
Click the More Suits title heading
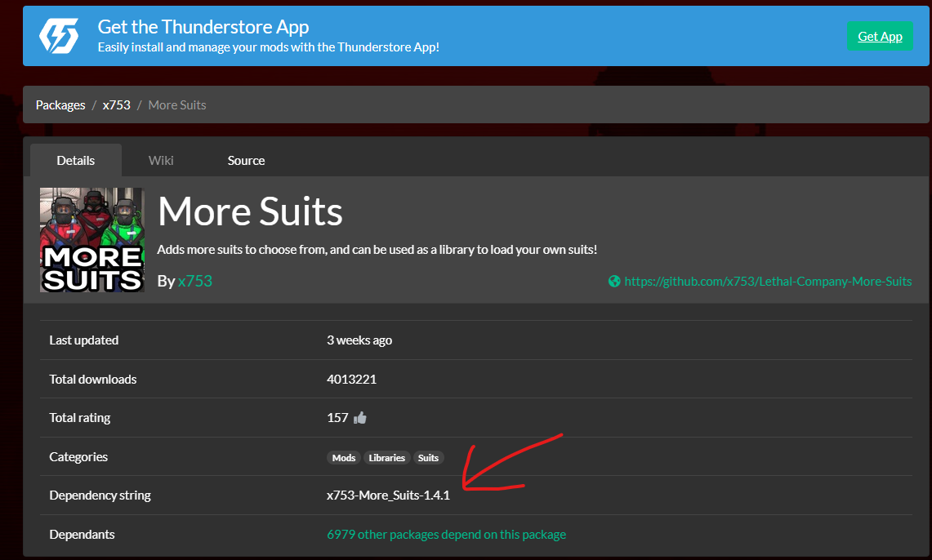[x=250, y=211]
